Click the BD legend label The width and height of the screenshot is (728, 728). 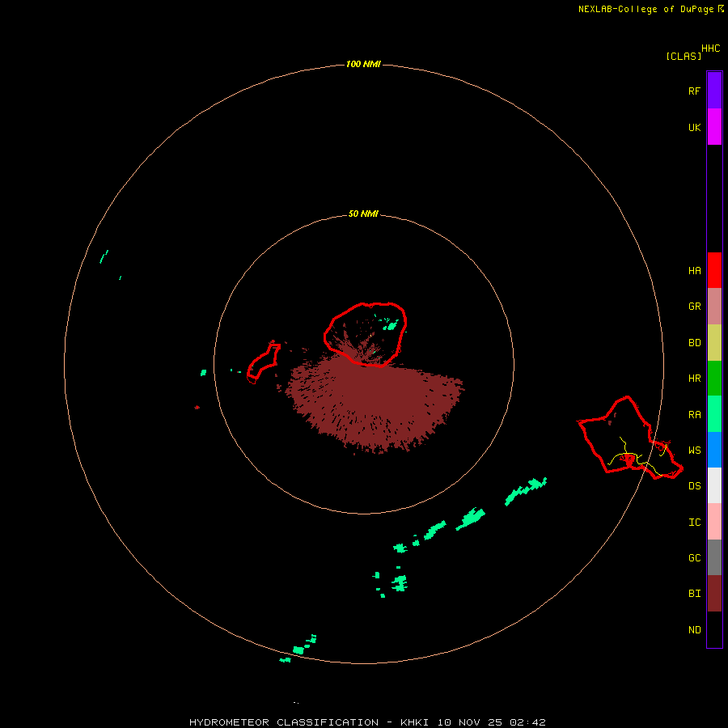coord(694,343)
